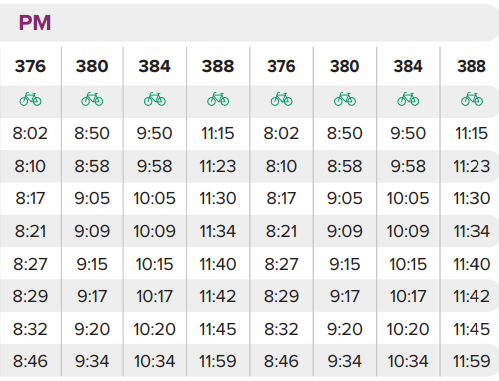Click bicycle icon under first 384 column
This screenshot has width=499, height=381.
coord(155,99)
